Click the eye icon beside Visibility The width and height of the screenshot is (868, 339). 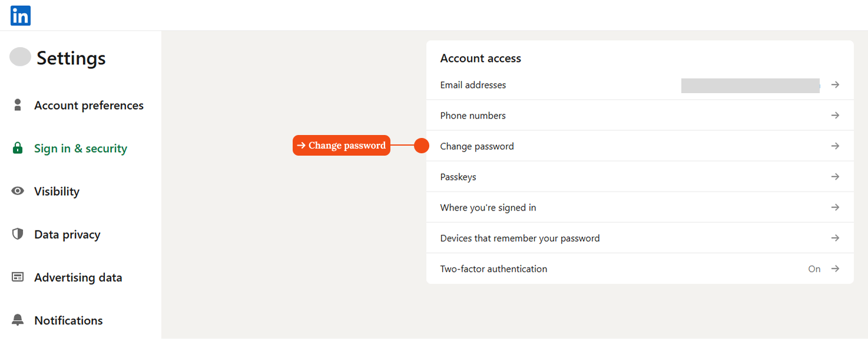coord(18,191)
